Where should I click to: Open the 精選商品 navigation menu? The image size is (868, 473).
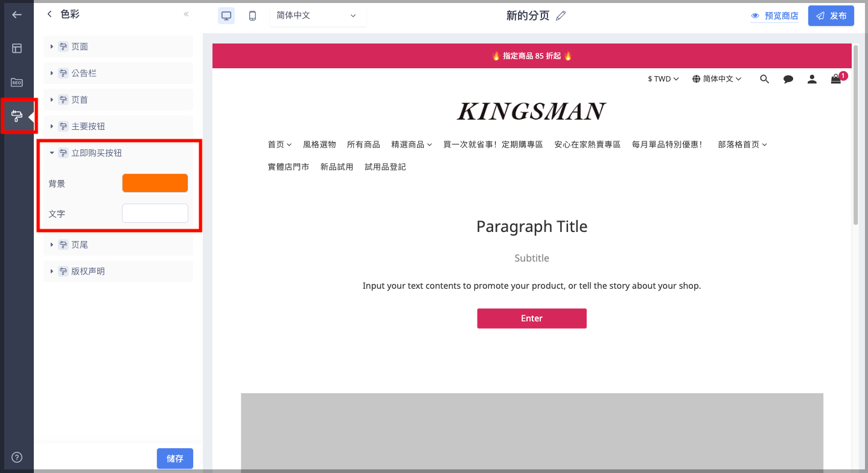[x=412, y=144]
